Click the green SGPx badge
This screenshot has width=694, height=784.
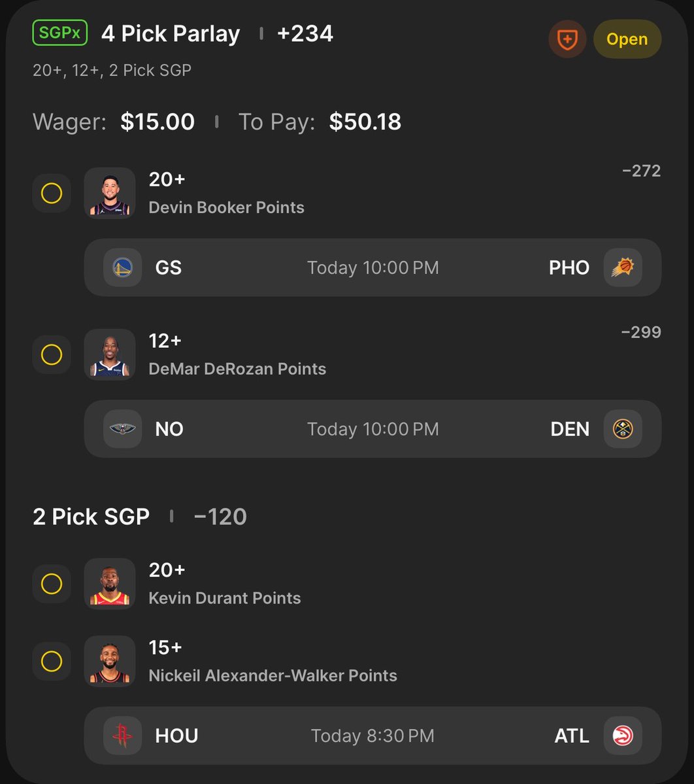point(60,33)
